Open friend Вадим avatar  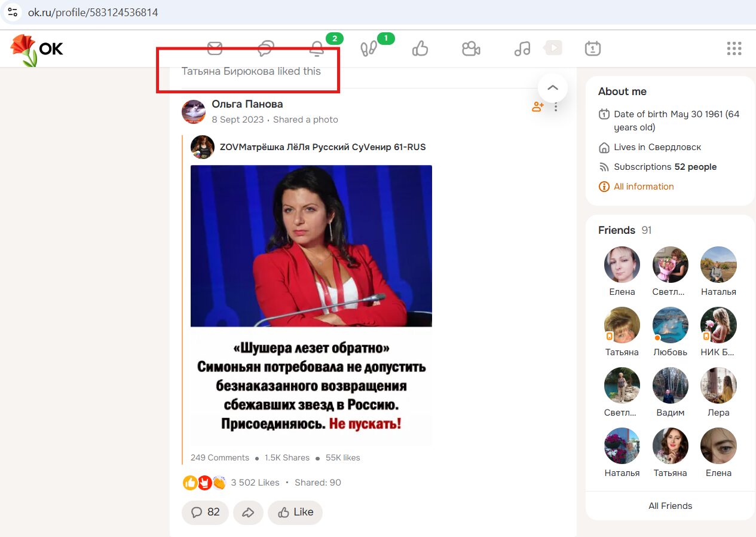671,385
